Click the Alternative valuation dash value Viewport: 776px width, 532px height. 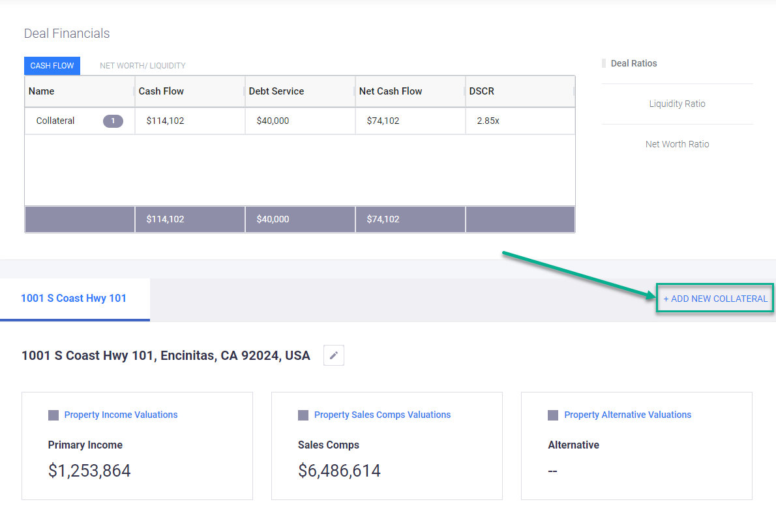(553, 471)
